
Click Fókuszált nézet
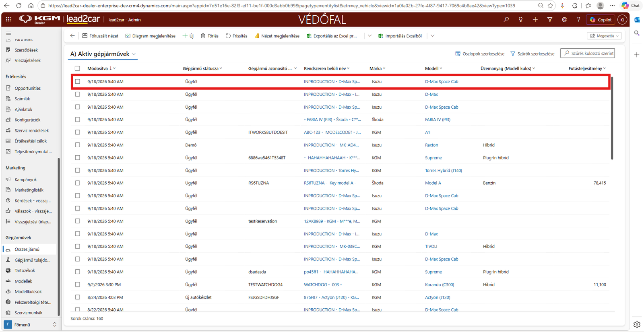tap(100, 36)
